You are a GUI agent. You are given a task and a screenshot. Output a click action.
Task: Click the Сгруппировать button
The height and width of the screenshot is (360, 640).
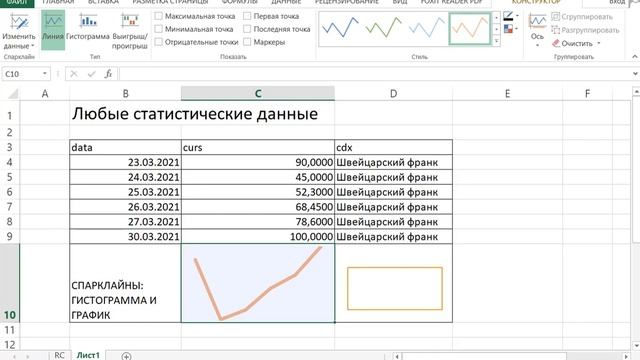coord(582,17)
